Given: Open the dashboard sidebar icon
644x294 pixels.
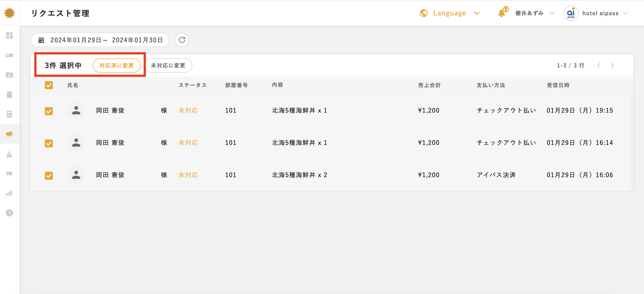Looking at the screenshot, I should 9,35.
